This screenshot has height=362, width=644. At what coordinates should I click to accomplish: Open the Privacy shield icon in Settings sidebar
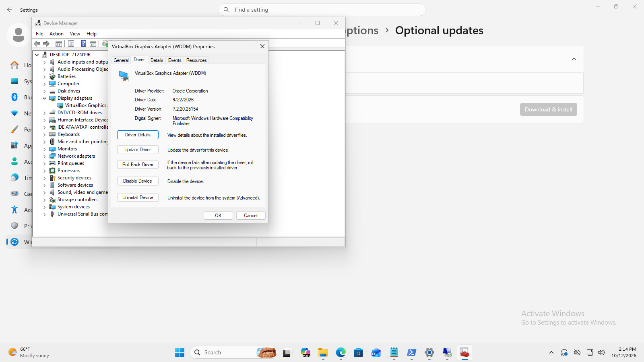click(x=14, y=226)
